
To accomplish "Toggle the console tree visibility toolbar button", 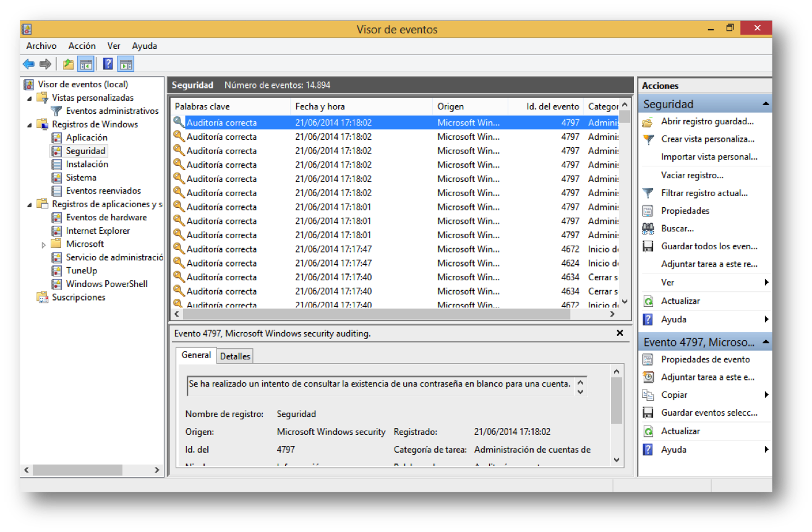I will point(87,64).
